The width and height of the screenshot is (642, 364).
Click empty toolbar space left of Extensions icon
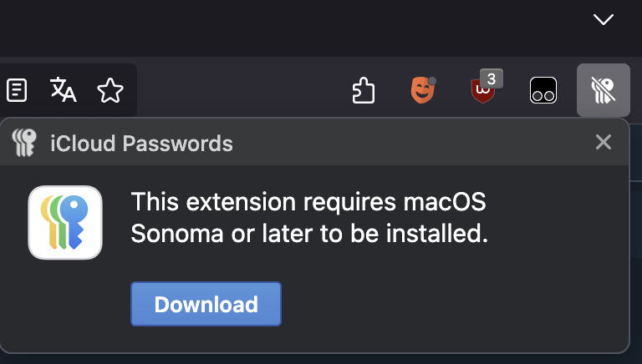click(x=242, y=90)
